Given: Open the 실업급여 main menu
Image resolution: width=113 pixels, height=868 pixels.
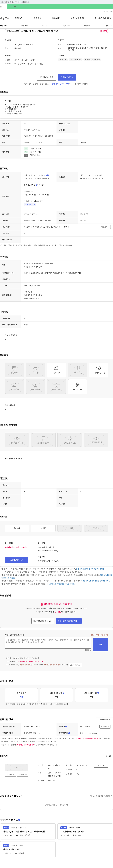Looking at the screenshot, I should pos(56,18).
